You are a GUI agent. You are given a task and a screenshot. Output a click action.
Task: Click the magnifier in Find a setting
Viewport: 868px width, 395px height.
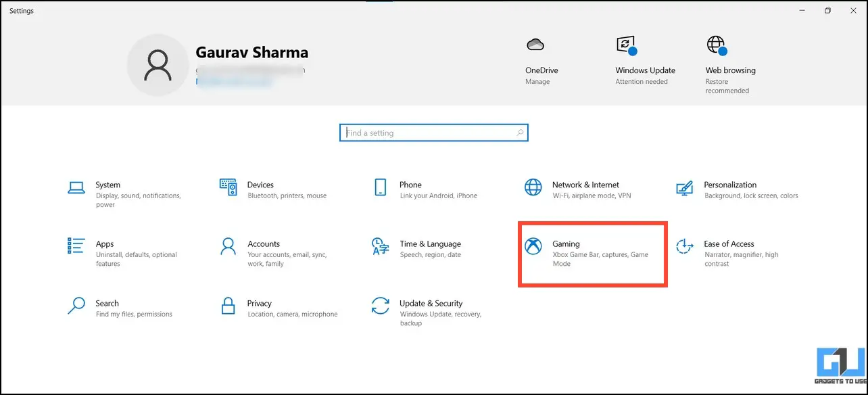[x=520, y=133]
